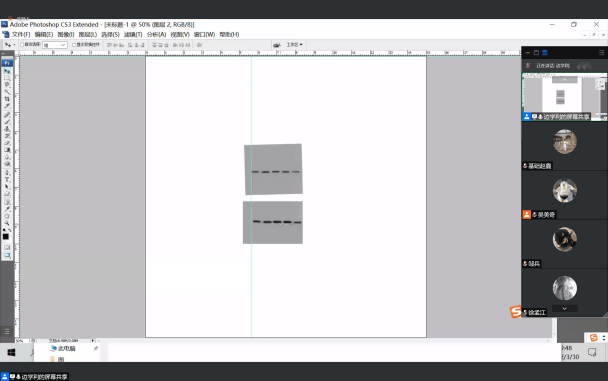The width and height of the screenshot is (608, 381).
Task: Open the 文件(F) menu
Action: click(21, 34)
